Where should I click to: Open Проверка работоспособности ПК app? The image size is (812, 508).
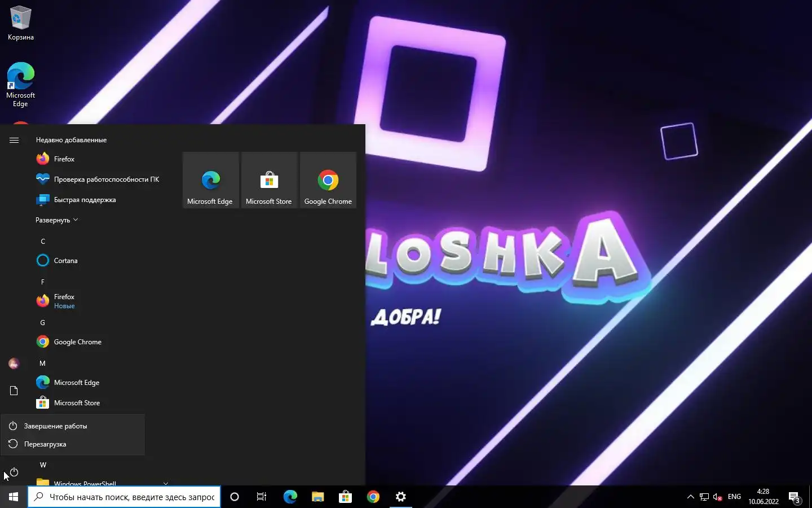pos(101,179)
